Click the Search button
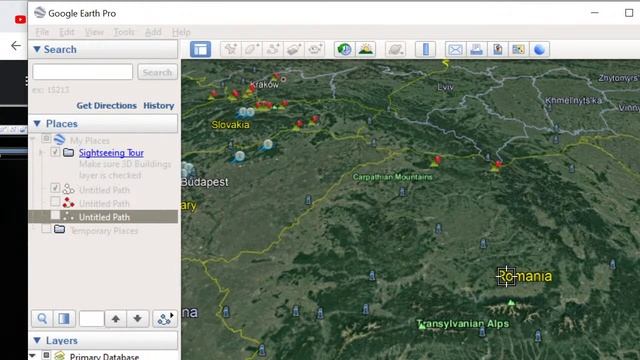 pos(158,72)
